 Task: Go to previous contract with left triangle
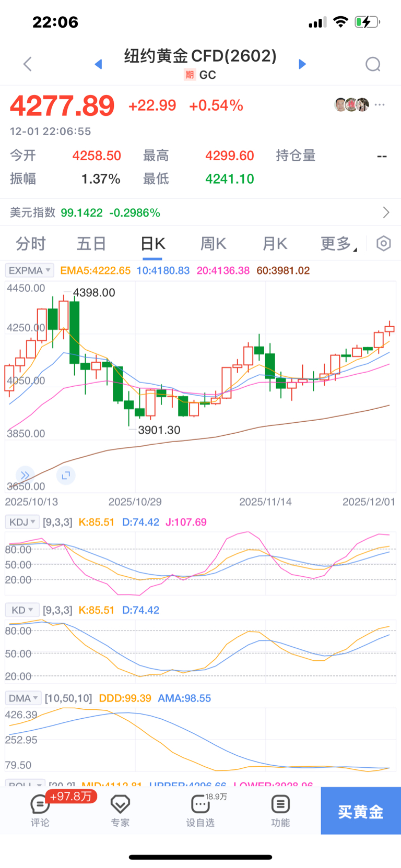[98, 64]
